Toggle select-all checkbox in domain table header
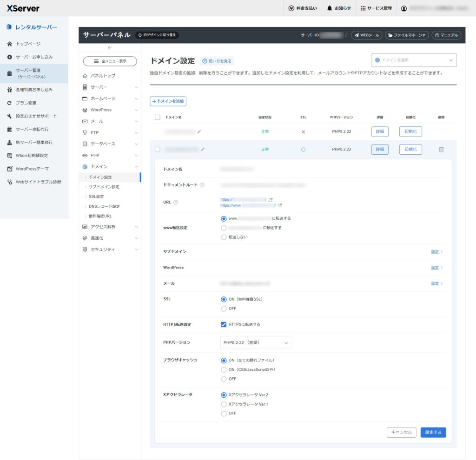Viewport: 476px width, 460px height. (x=157, y=118)
